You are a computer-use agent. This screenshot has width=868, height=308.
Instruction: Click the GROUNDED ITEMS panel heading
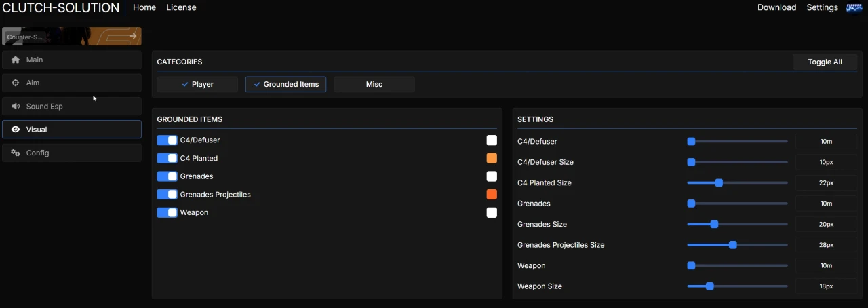click(190, 119)
